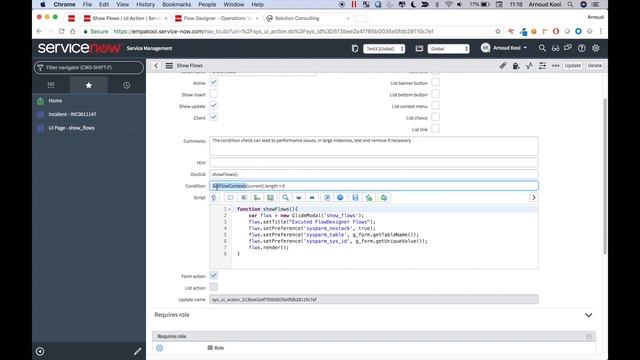Open the Arnoud Kooi user menu
The image size is (640, 360).
pyautogui.click(x=504, y=48)
